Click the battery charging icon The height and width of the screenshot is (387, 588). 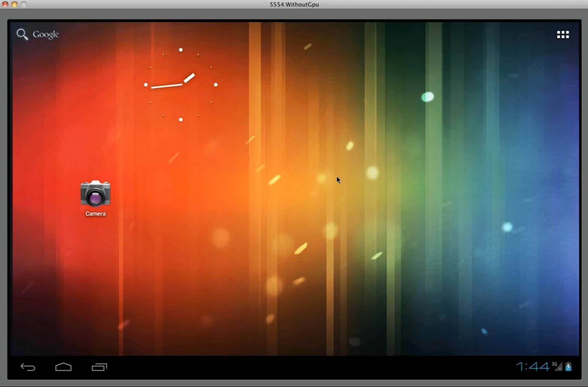tap(568, 366)
